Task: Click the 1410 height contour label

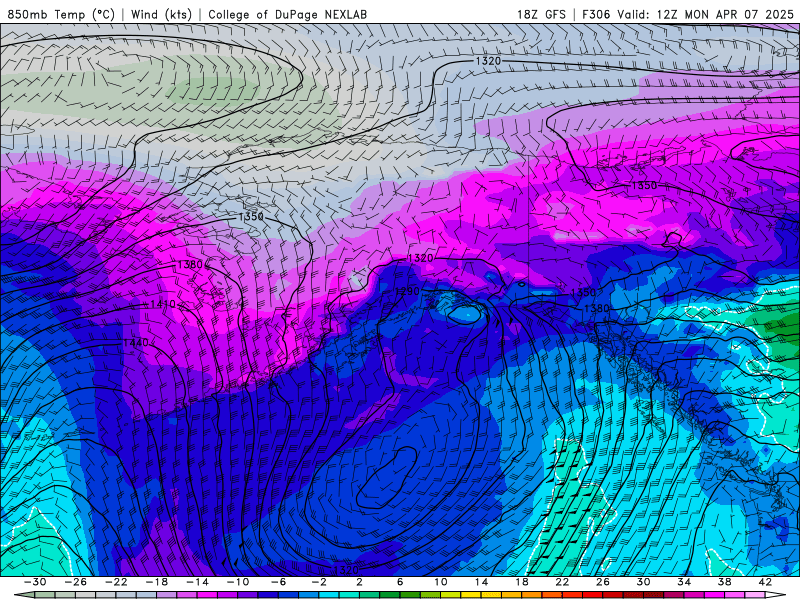Action: point(163,304)
